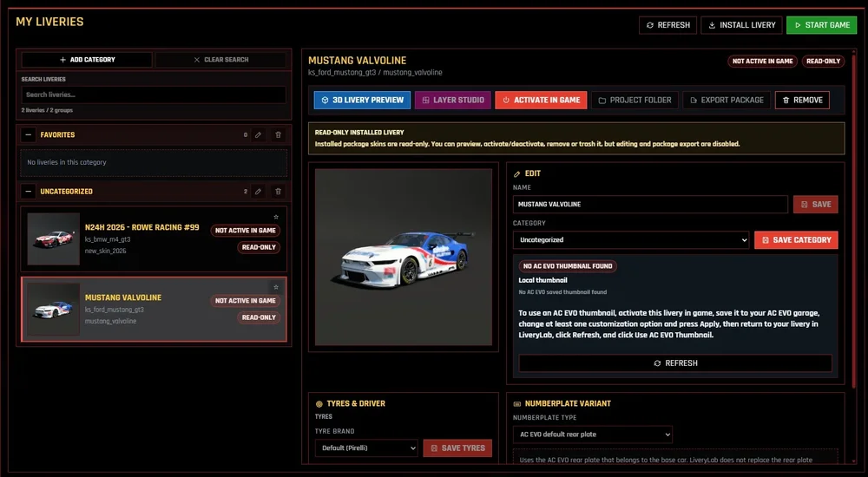Open the 3D Livery Preview tab
Viewport: 868px width, 477px height.
pyautogui.click(x=362, y=100)
